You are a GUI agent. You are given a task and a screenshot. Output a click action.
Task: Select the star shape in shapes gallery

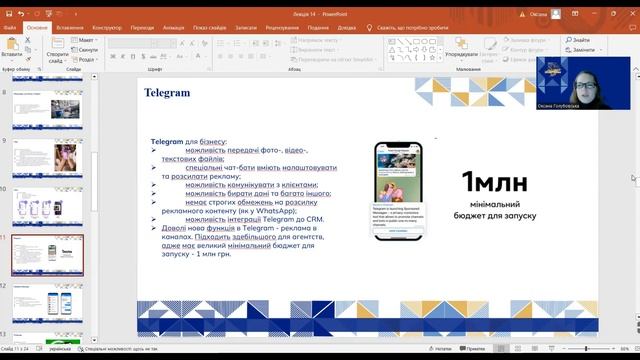tap(432, 58)
